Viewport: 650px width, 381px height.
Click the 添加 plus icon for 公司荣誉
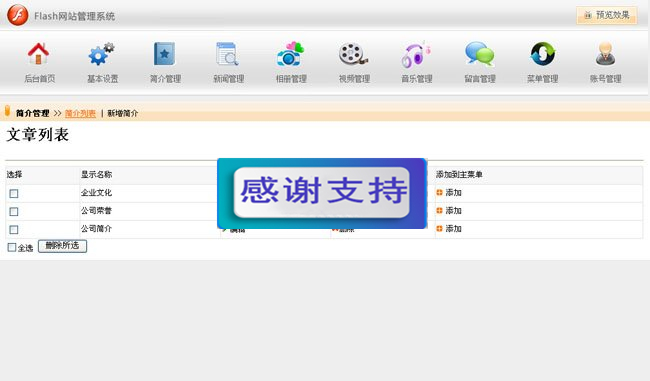439,211
